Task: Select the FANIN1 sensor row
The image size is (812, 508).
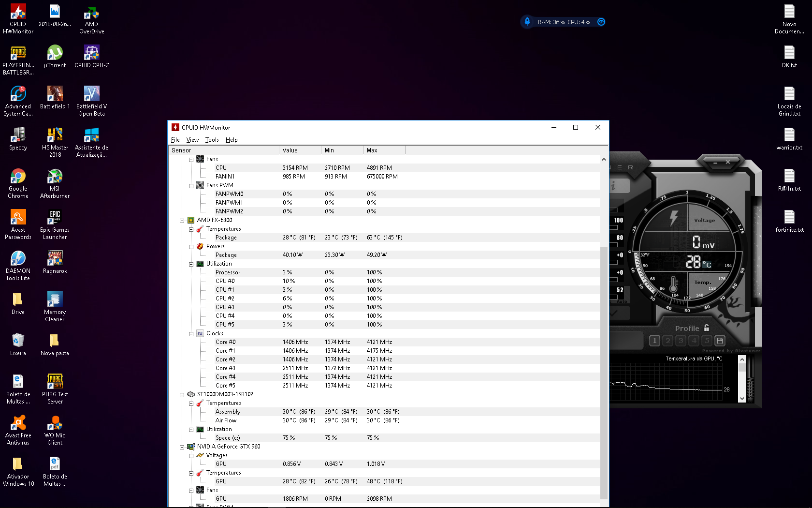Action: pos(384,177)
